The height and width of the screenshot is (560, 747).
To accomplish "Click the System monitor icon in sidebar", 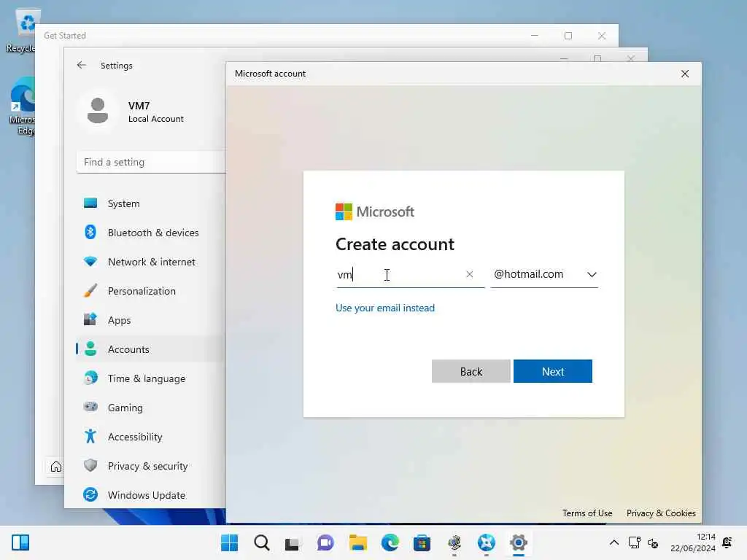I will click(x=90, y=203).
